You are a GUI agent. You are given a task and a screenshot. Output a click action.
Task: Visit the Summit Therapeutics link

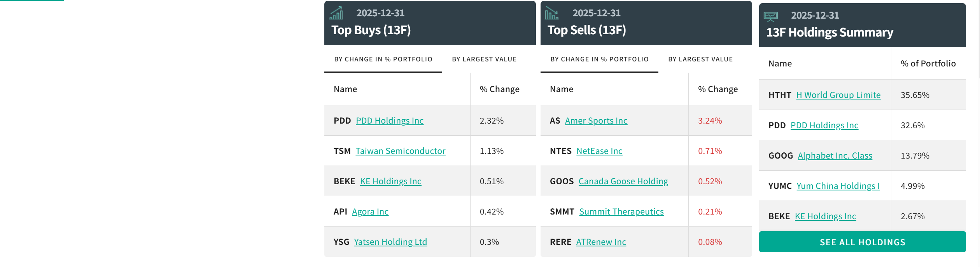621,211
